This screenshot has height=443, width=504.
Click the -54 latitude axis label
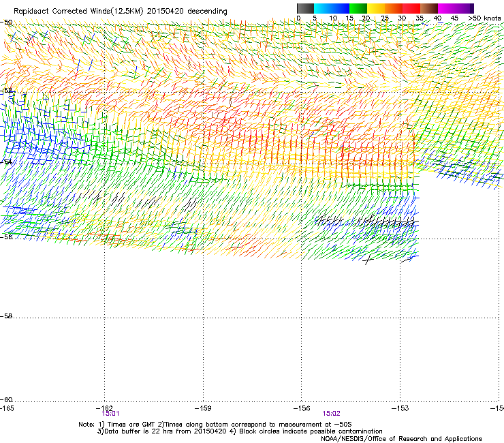(6, 162)
